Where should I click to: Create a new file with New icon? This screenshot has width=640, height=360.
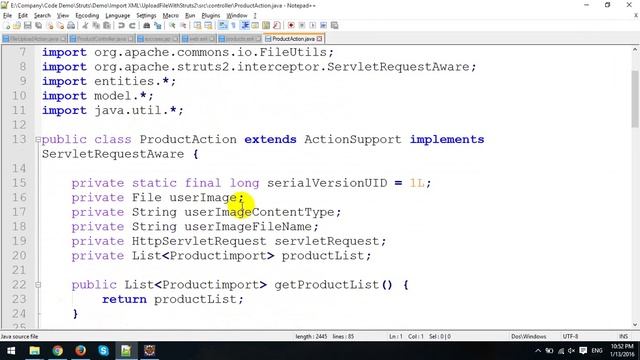[x=7, y=25]
